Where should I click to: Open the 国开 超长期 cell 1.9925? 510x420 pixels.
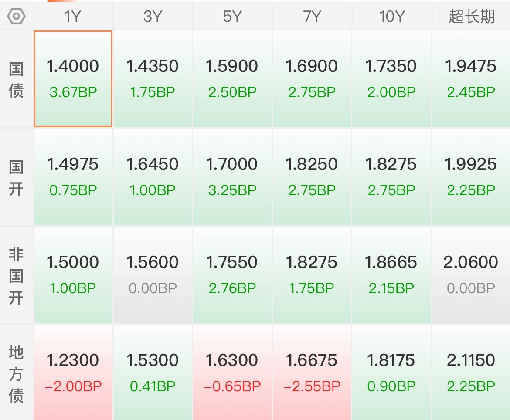[471, 177]
